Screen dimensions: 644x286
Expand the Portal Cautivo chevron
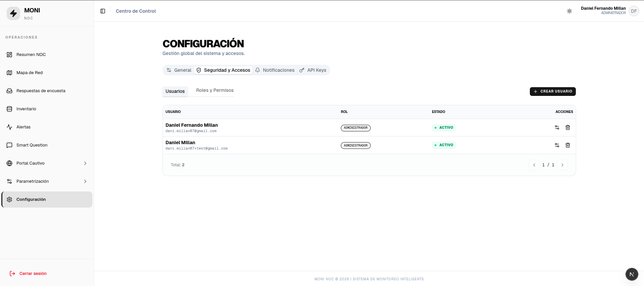tap(85, 163)
